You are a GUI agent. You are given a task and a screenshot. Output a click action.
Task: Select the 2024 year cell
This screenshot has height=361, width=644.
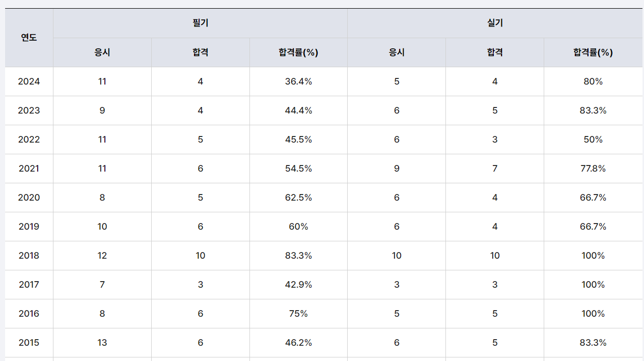(x=29, y=81)
